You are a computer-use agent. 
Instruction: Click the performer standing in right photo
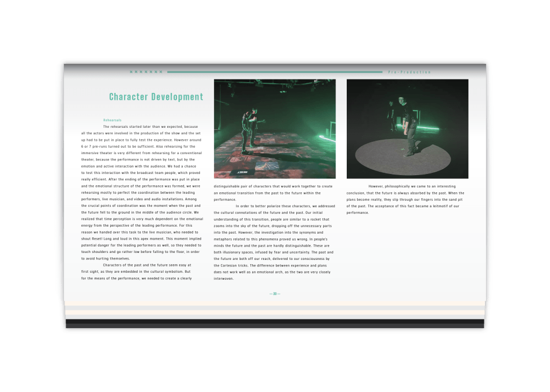(x=410, y=126)
